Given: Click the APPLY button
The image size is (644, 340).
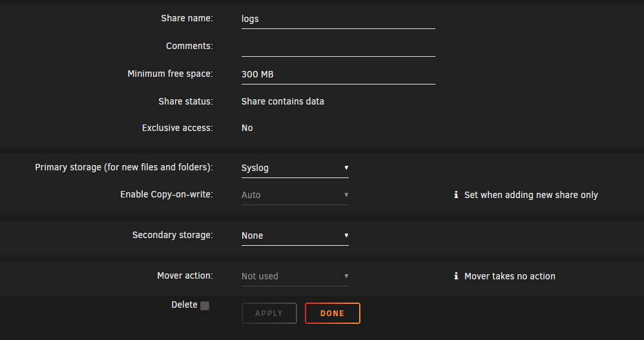Looking at the screenshot, I should [x=269, y=314].
